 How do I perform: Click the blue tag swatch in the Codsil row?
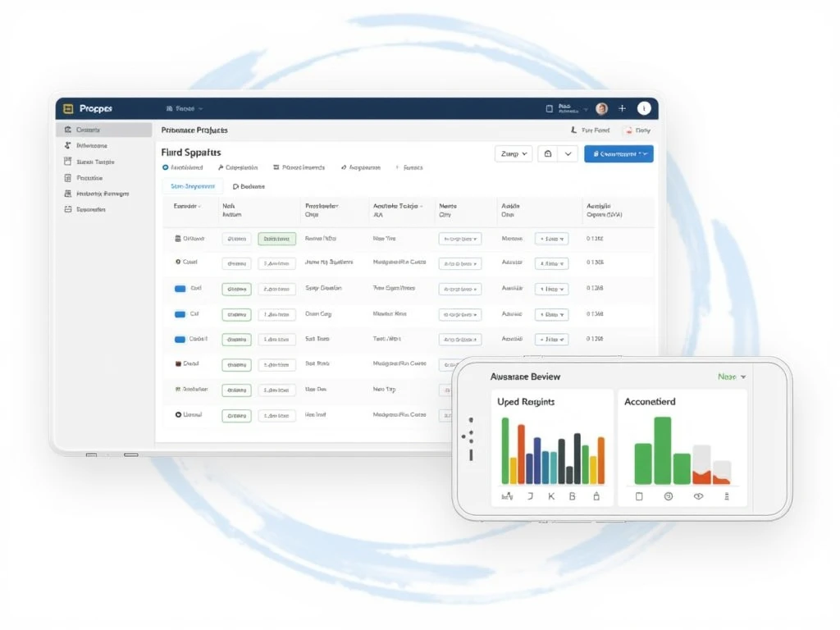pos(180,340)
